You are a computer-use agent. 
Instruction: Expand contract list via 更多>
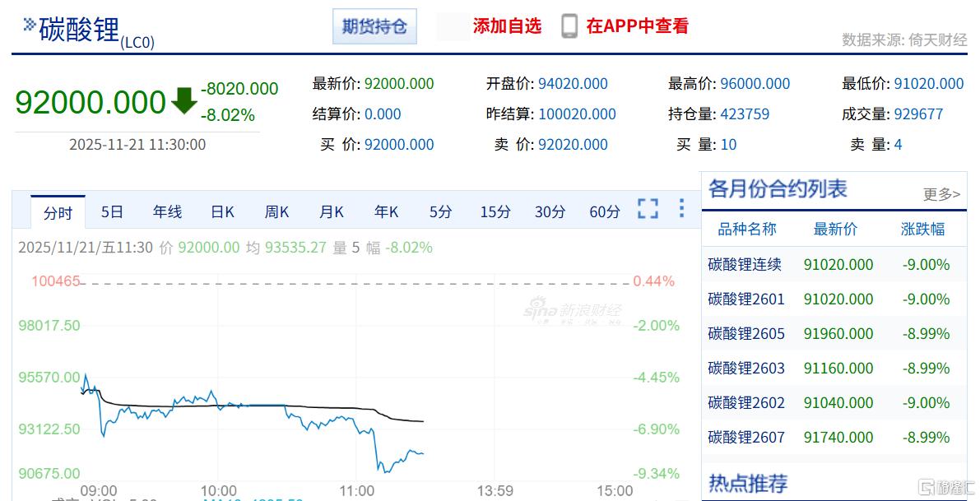pos(941,194)
